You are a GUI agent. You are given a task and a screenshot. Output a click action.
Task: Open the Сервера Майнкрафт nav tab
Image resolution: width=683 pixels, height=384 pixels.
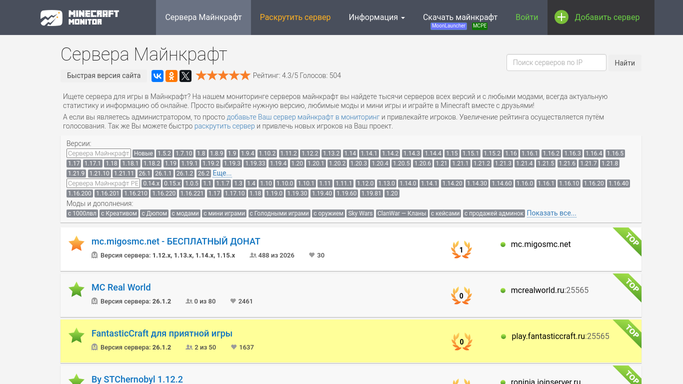203,17
